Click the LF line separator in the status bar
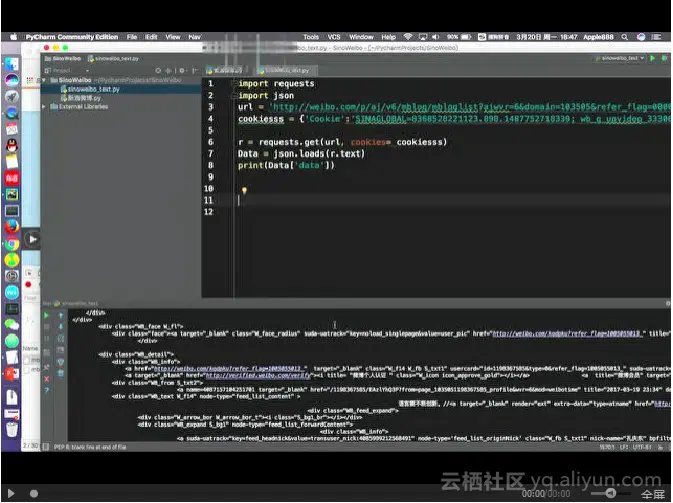673x503 pixels. coord(623,448)
